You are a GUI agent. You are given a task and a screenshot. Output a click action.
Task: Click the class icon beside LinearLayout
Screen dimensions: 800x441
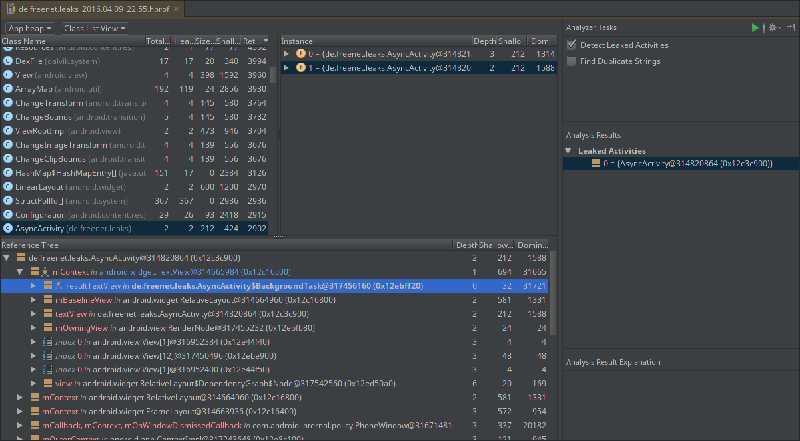(x=8, y=186)
